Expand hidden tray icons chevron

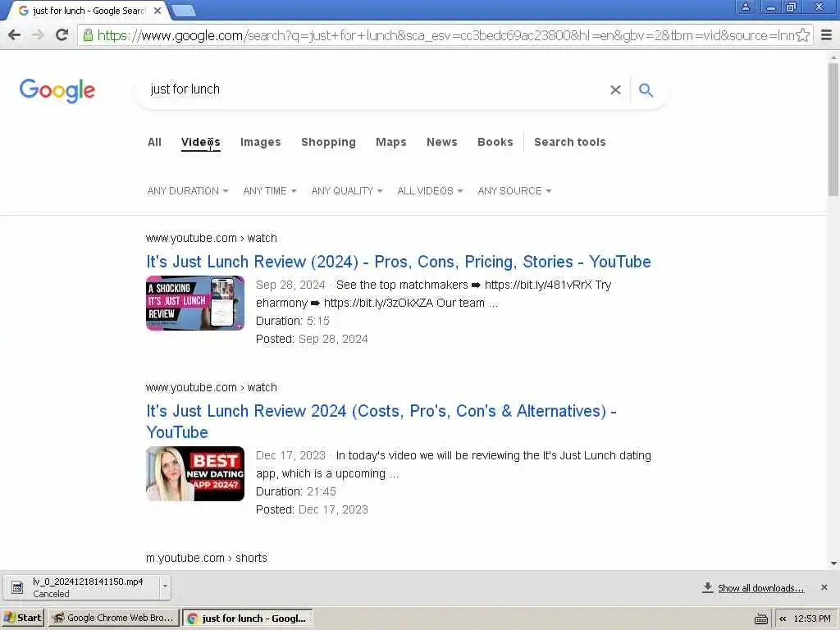783,619
